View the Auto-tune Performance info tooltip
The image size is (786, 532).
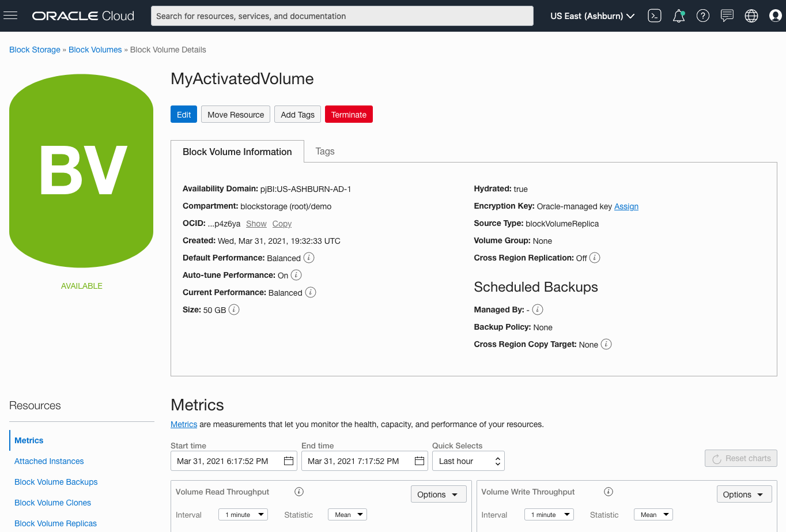(296, 275)
